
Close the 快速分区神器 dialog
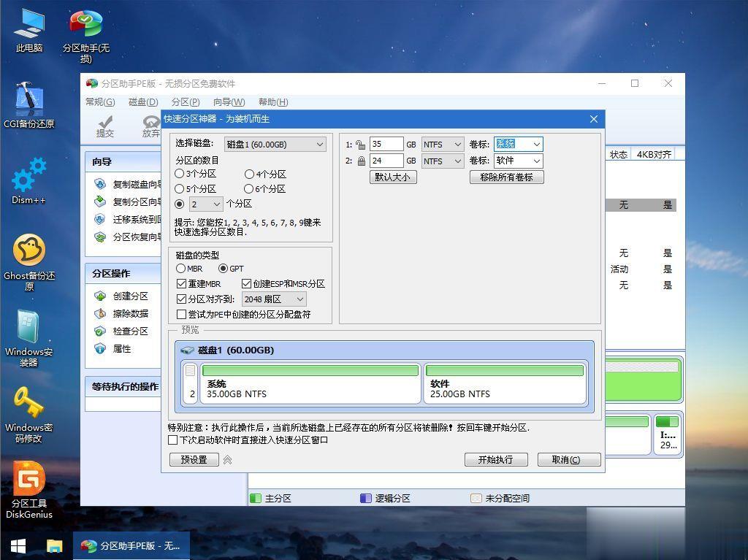[594, 119]
